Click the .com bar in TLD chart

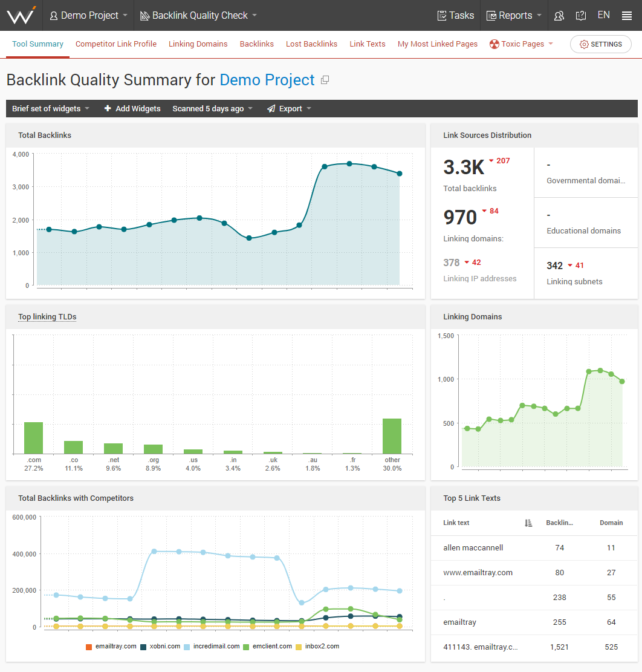click(x=33, y=438)
